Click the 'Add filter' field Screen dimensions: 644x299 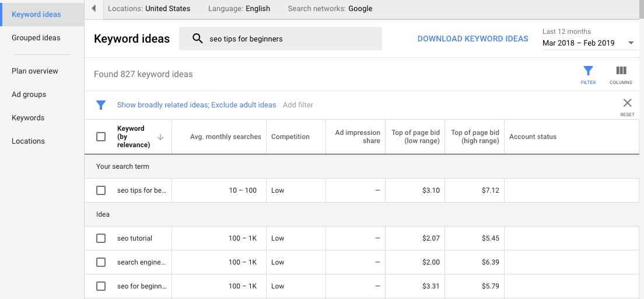298,105
